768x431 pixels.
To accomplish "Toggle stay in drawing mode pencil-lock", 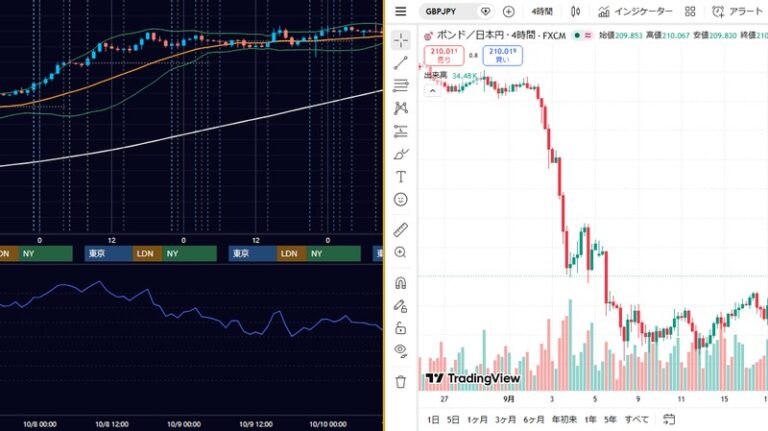I will pyautogui.click(x=401, y=306).
